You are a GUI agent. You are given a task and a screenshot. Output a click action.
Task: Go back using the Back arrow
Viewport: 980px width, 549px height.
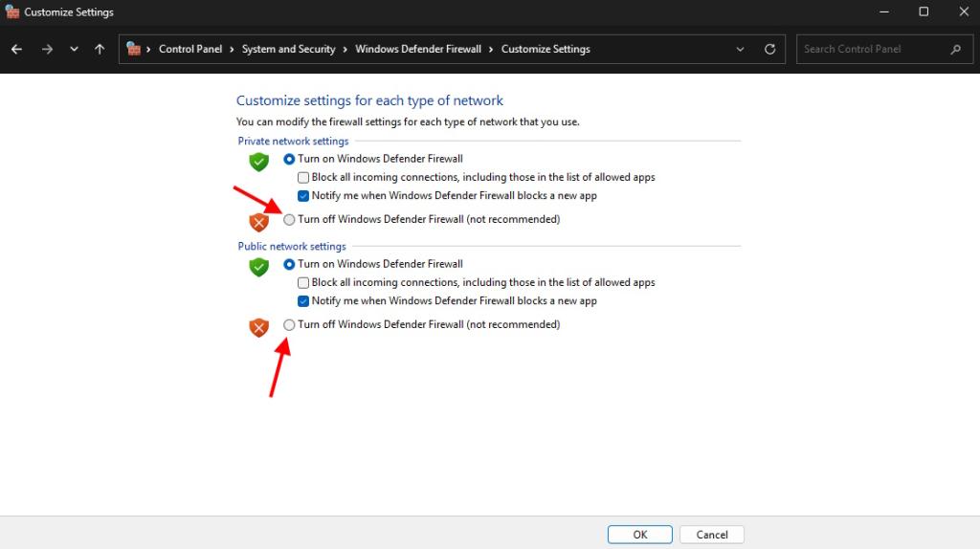point(17,49)
